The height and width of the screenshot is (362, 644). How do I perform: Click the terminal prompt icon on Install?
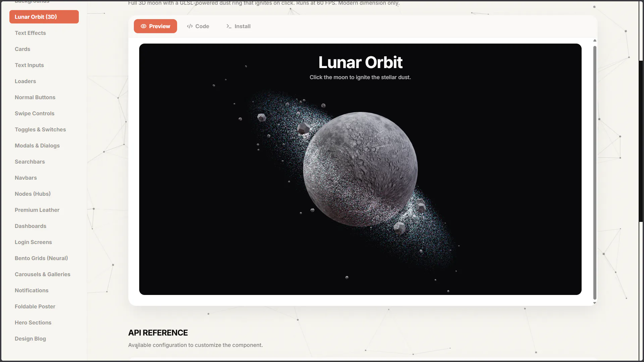pos(229,26)
